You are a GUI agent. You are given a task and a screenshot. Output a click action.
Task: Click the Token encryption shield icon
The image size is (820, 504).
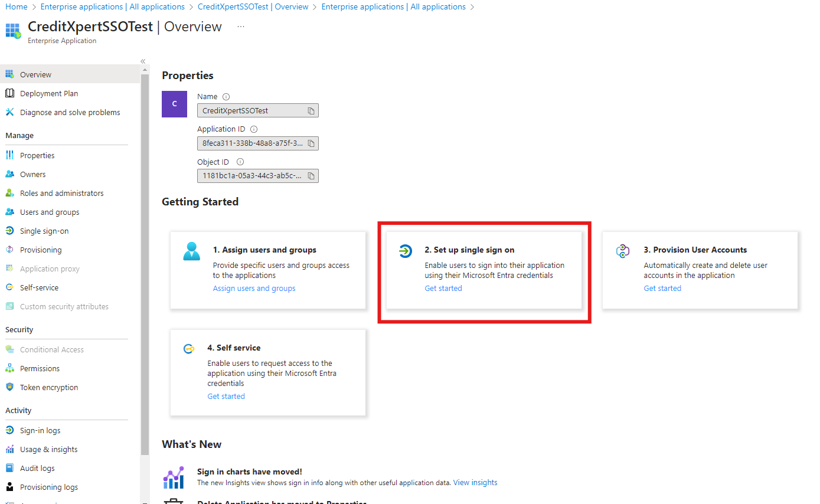[x=9, y=387]
